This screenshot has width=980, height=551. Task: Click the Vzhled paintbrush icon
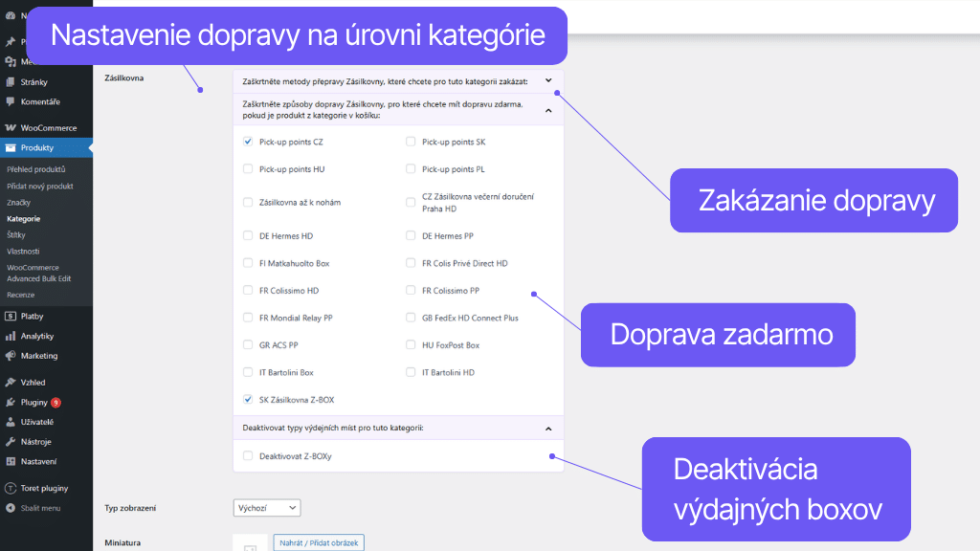click(x=10, y=383)
